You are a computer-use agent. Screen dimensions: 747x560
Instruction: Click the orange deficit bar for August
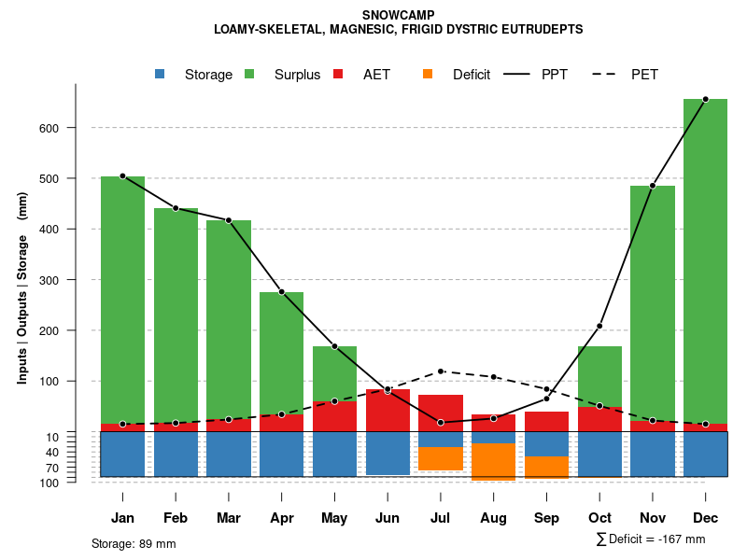493,461
